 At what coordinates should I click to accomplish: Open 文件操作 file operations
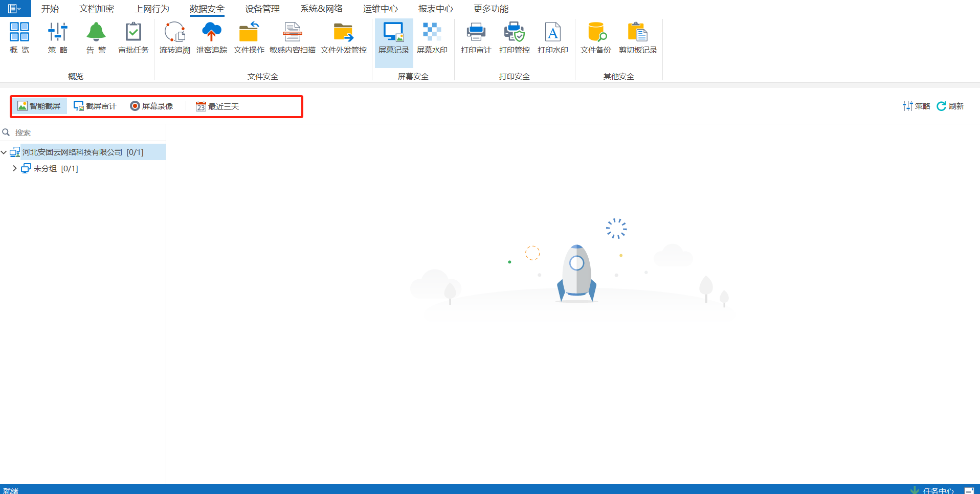(249, 38)
